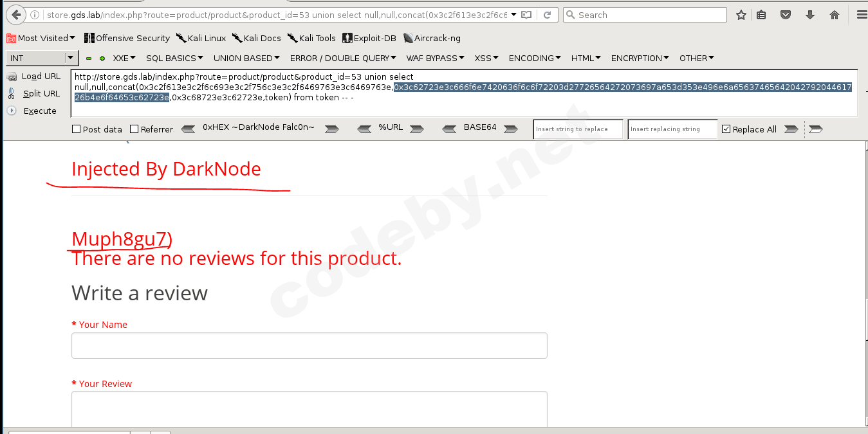
Task: Bookmark this page with star icon
Action: (x=741, y=15)
